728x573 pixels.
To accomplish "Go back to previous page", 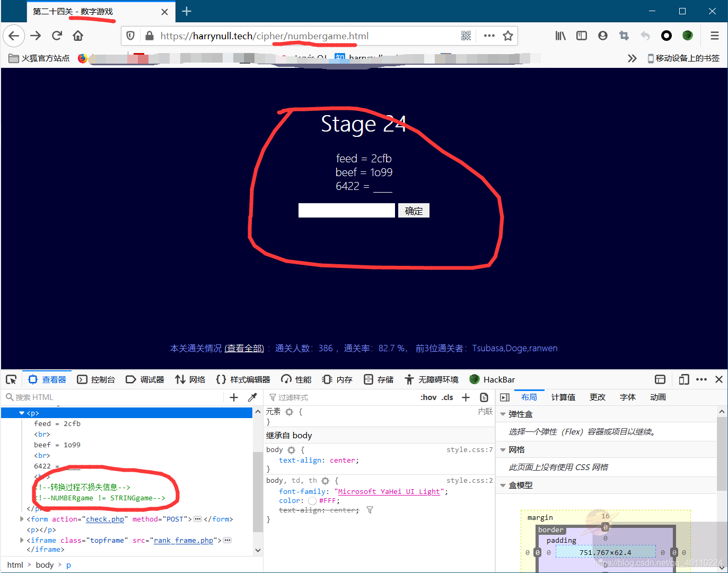I will tap(14, 36).
